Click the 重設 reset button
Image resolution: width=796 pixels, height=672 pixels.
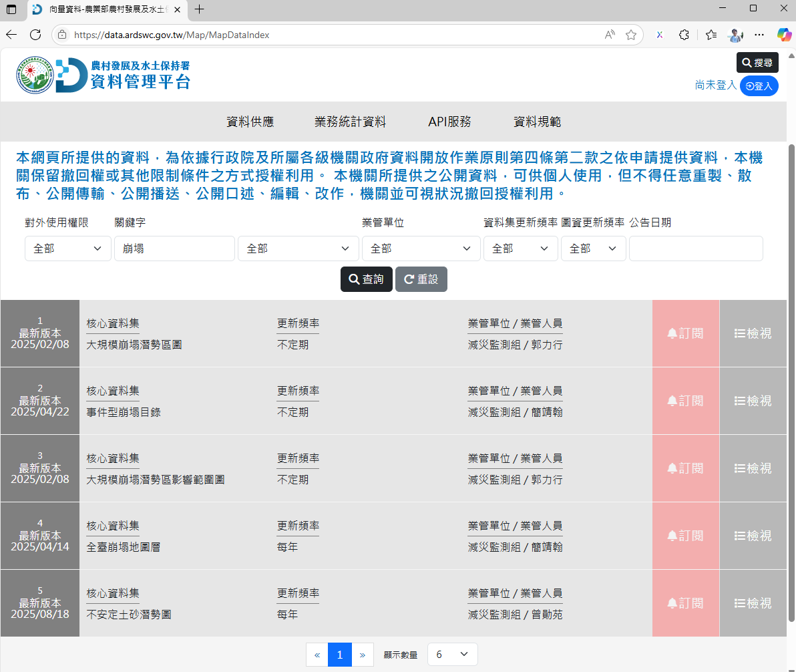point(421,279)
